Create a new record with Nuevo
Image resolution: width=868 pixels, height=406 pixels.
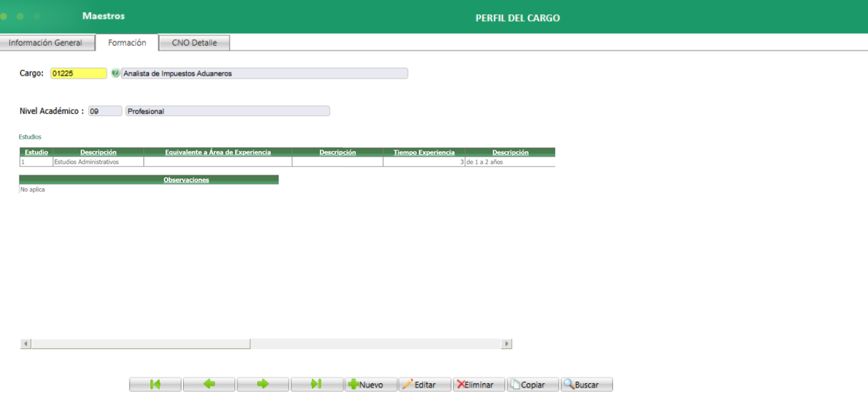coord(371,385)
